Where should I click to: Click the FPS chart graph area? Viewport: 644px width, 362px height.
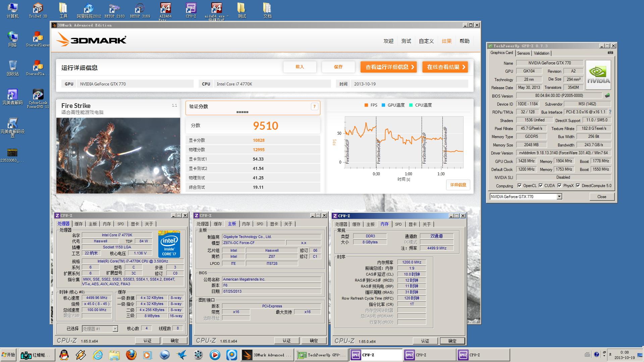click(x=404, y=142)
